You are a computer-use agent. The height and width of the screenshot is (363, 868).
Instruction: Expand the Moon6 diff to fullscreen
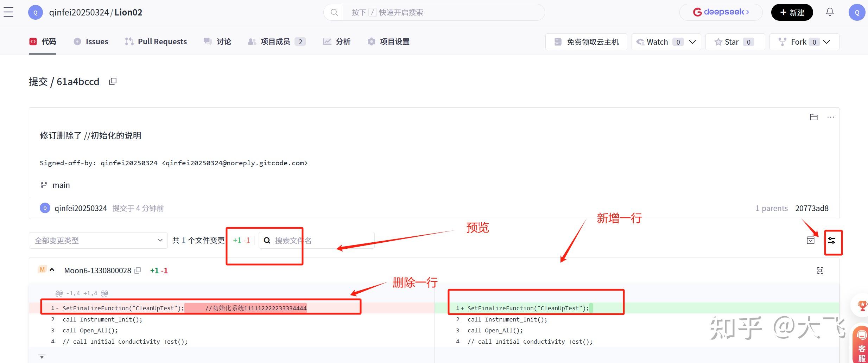820,270
